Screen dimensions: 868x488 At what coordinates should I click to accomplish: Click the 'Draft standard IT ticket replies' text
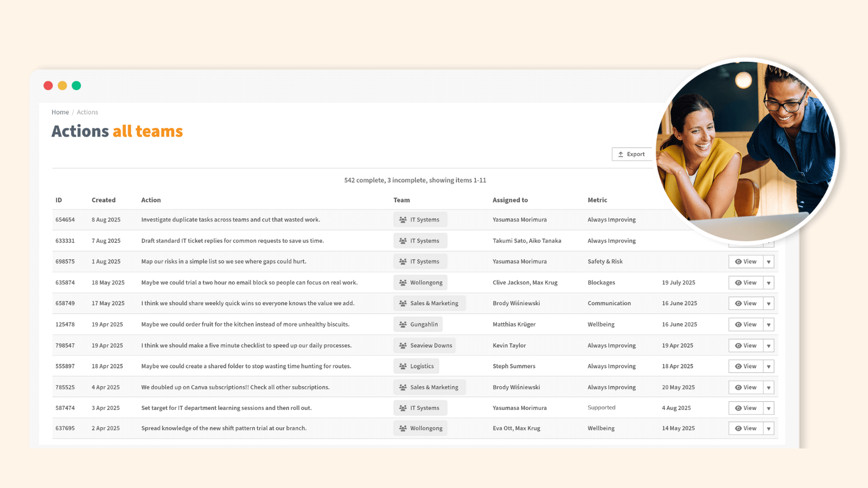pyautogui.click(x=233, y=241)
